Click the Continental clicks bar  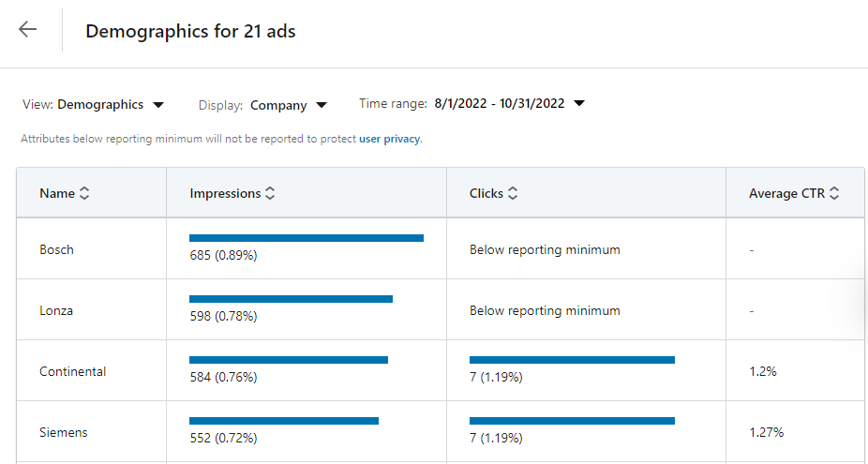(x=572, y=360)
